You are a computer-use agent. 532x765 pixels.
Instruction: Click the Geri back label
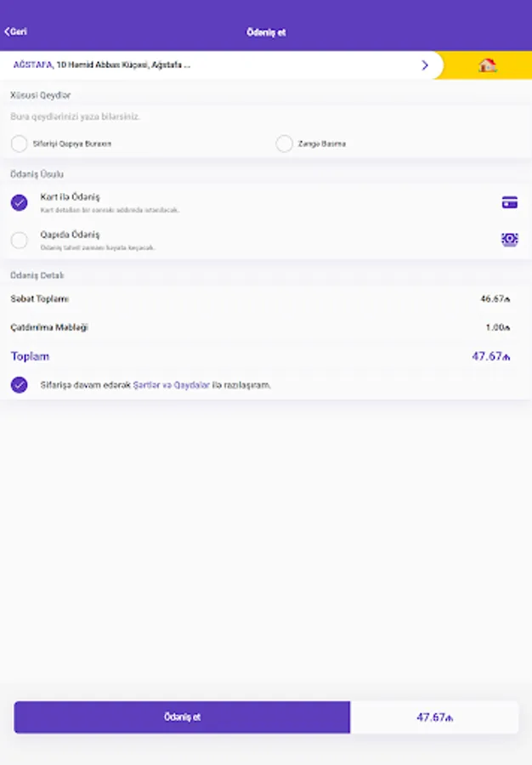(x=19, y=31)
